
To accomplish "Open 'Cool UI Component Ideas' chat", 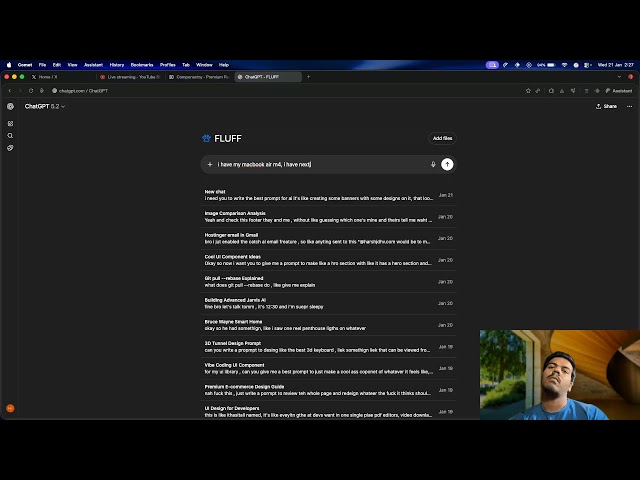I will tap(329, 260).
